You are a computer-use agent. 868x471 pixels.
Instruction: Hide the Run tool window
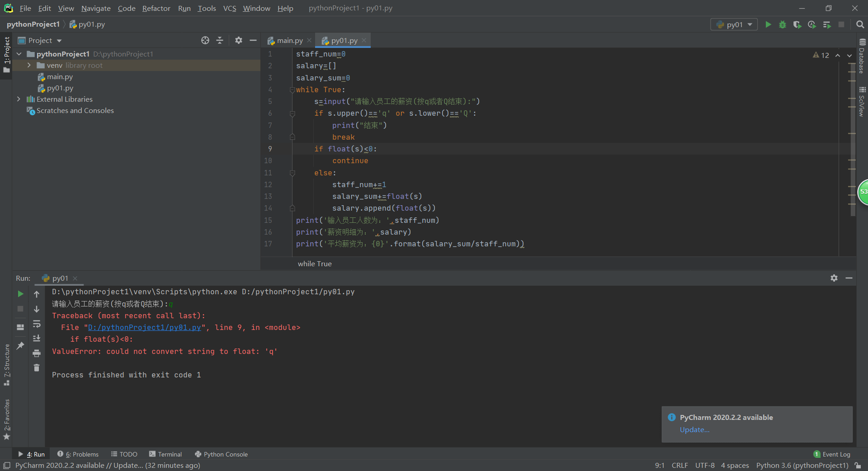pyautogui.click(x=849, y=278)
